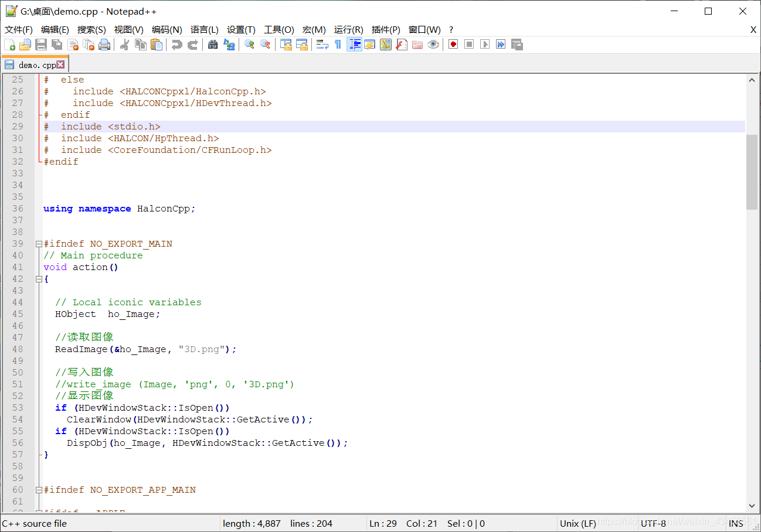Open Find with the binoculars icon

pyautogui.click(x=213, y=45)
